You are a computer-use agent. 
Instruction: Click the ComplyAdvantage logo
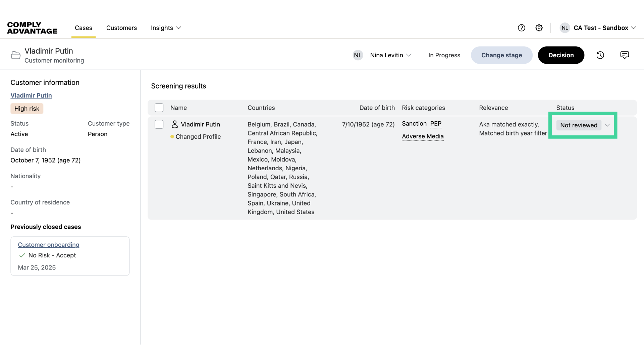tap(32, 28)
